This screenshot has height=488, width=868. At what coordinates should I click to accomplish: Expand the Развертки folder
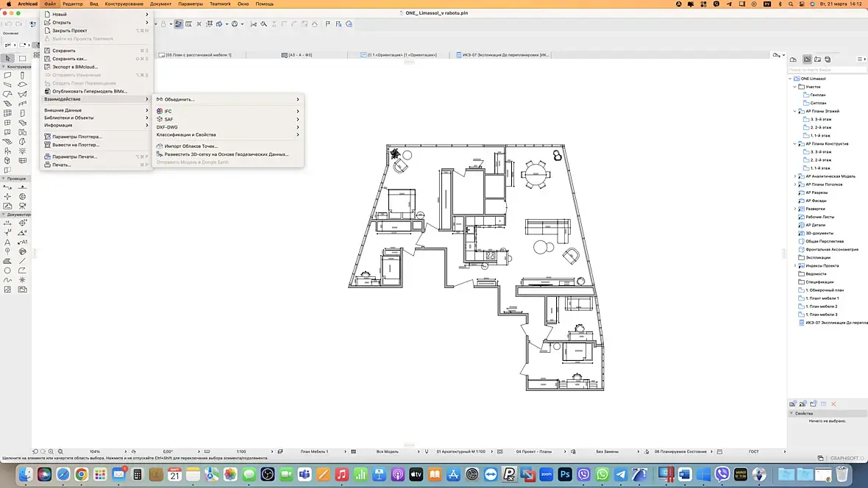pyautogui.click(x=795, y=209)
